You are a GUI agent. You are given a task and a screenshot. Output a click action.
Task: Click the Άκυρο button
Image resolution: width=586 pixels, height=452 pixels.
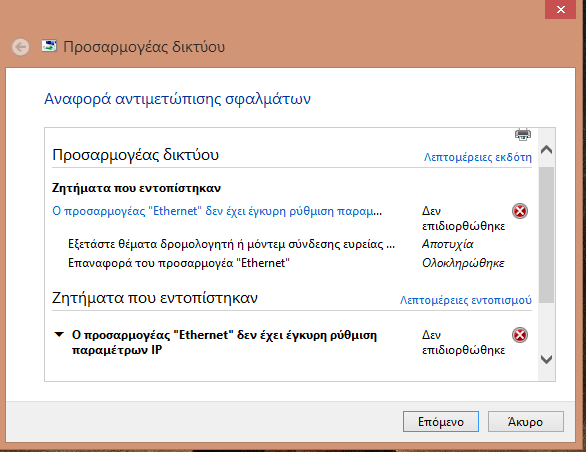525,422
